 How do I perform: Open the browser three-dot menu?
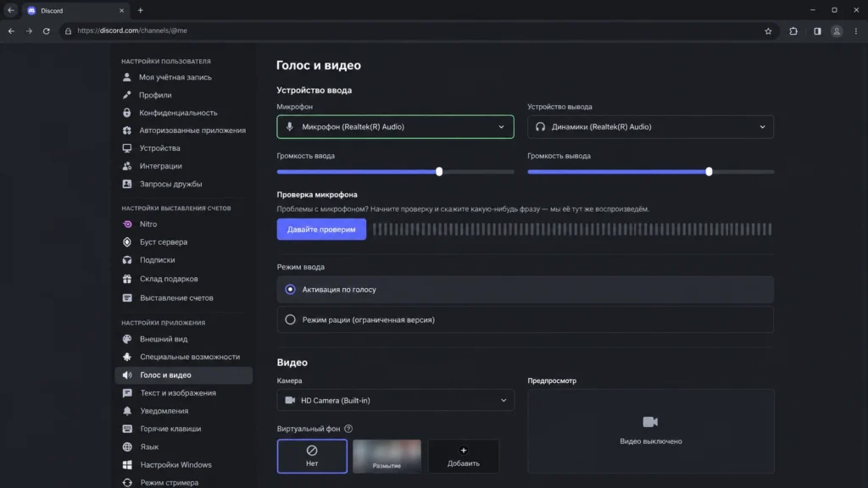[856, 31]
